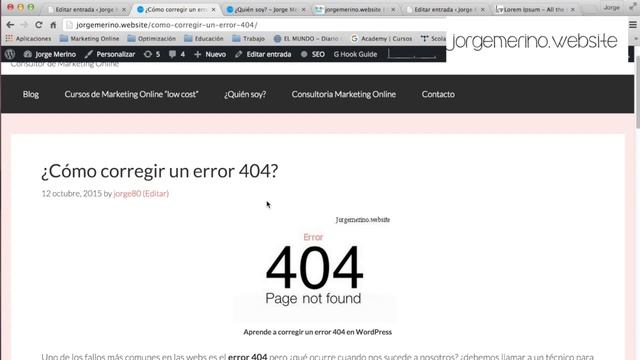Click the jorge80 author link
This screenshot has width=640, height=360.
pyautogui.click(x=127, y=193)
